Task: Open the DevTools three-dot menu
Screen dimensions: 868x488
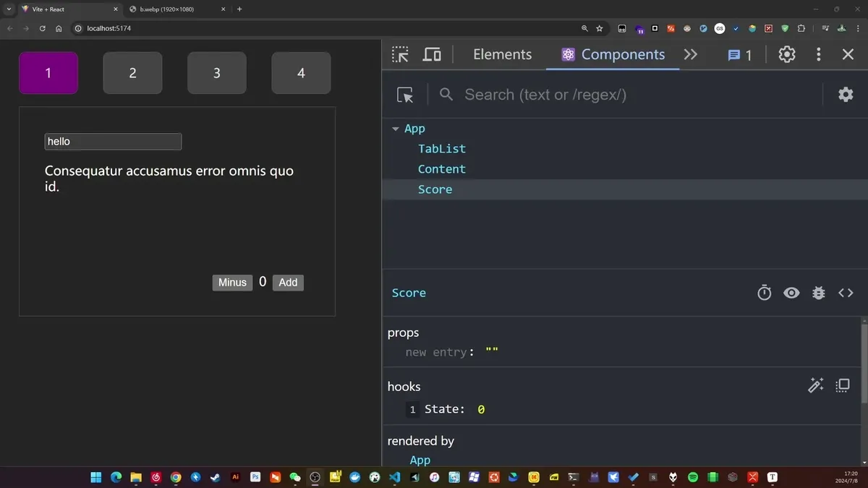Action: click(x=819, y=54)
